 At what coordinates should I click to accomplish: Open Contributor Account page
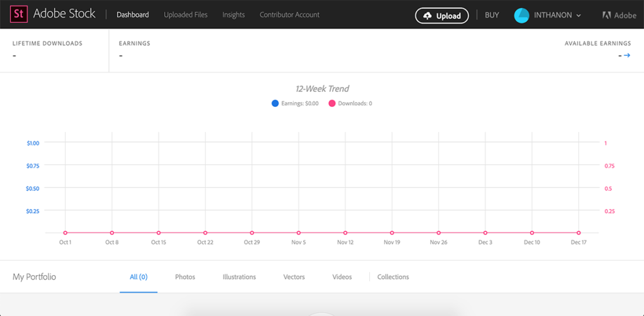click(x=289, y=14)
